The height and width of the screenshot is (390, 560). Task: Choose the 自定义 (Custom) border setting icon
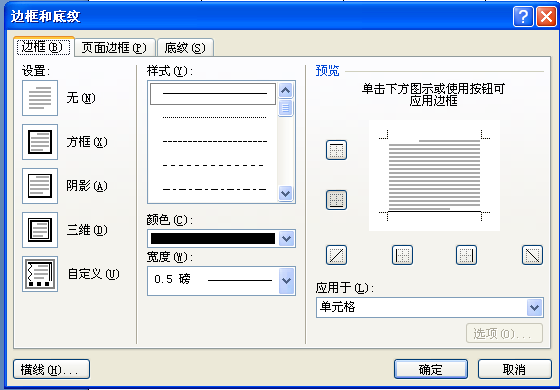click(40, 274)
